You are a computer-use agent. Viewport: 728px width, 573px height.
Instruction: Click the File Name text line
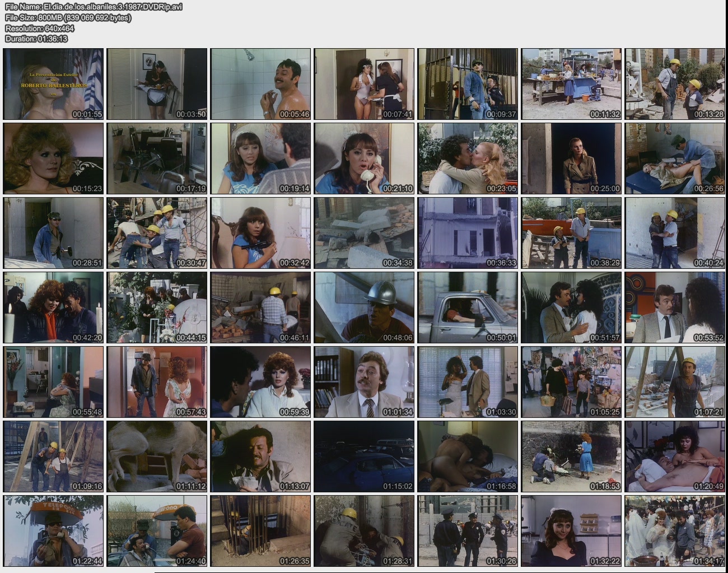tap(94, 7)
